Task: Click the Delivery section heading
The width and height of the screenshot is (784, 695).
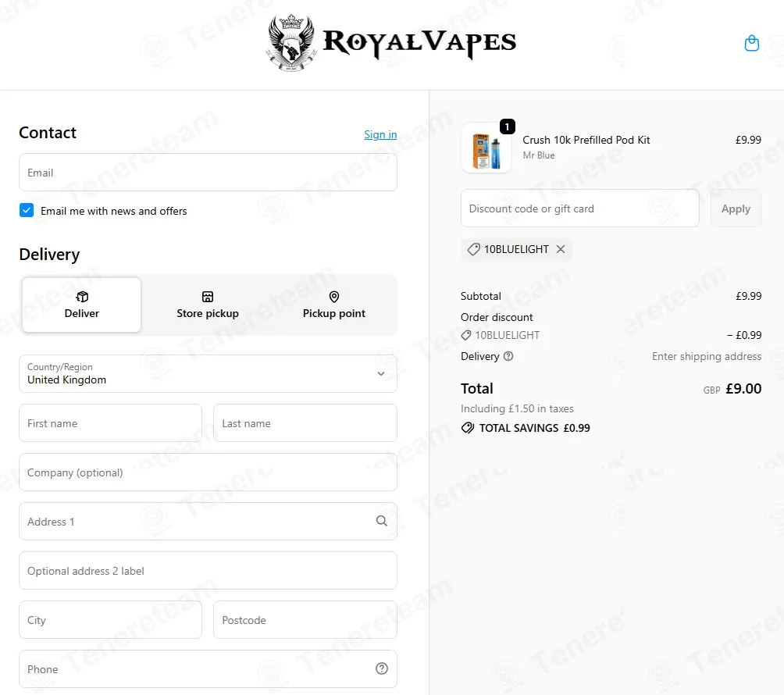Action: coord(49,254)
